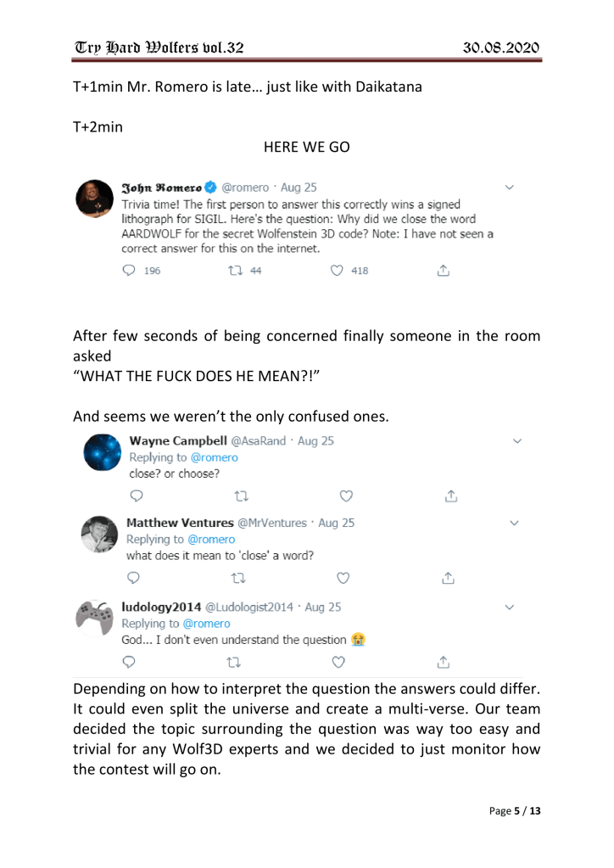Open more-options chevron on Wayne Campbell's tweet
Screen dimensions: 614x868
[x=518, y=441]
